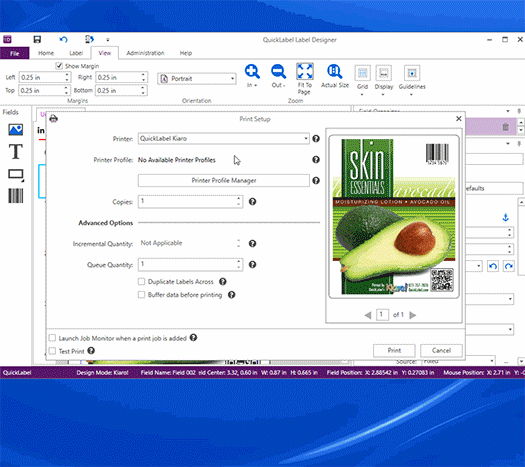Switch to the Label ribbon tab
The image size is (525, 467).
(x=76, y=53)
